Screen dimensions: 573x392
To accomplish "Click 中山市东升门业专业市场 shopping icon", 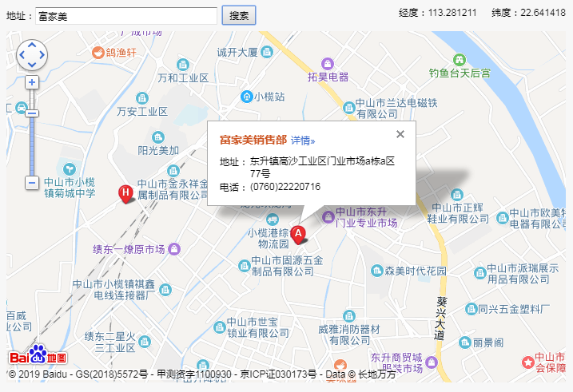I will coord(328,217).
